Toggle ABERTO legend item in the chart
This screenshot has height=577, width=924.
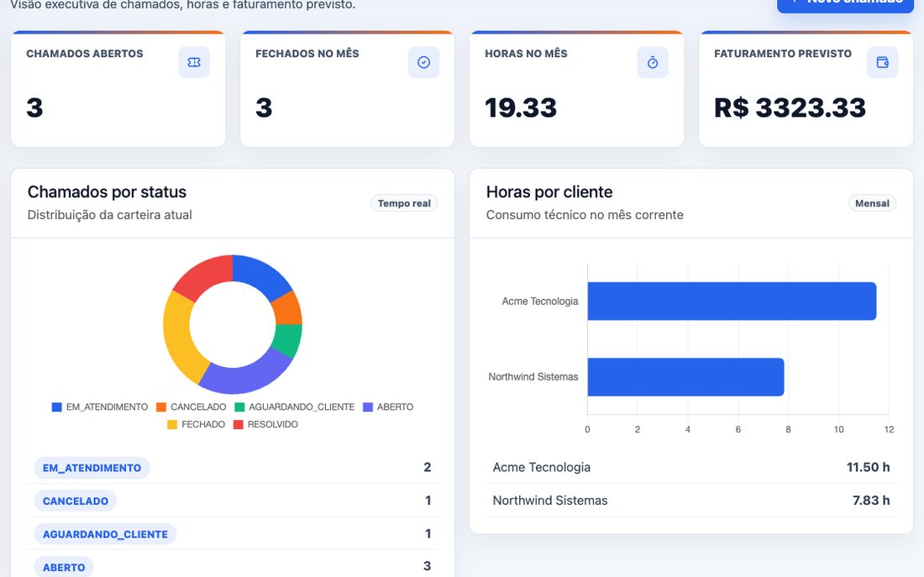click(388, 407)
